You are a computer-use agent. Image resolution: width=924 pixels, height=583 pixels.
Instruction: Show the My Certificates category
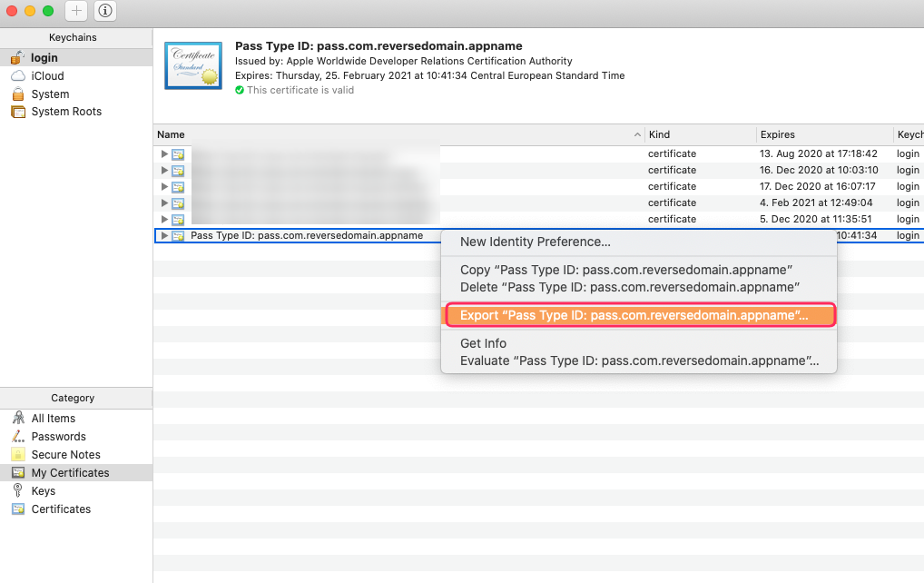pos(76,473)
